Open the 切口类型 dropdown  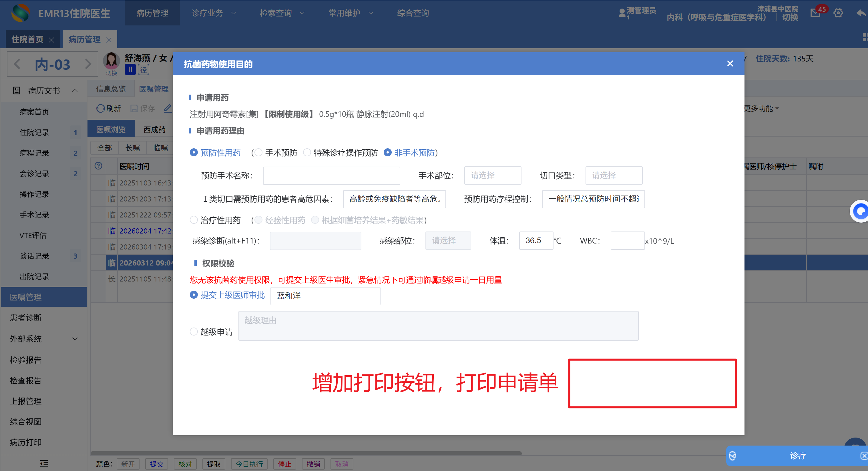click(613, 175)
